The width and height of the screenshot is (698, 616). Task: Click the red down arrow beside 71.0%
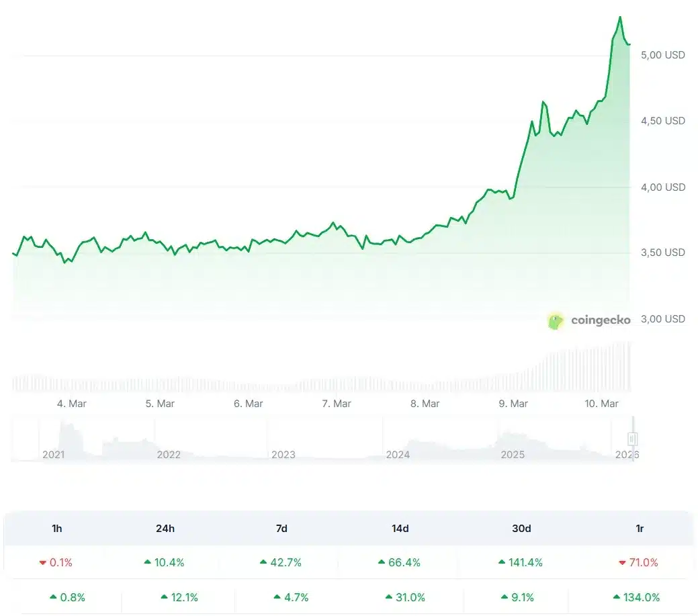click(x=621, y=562)
